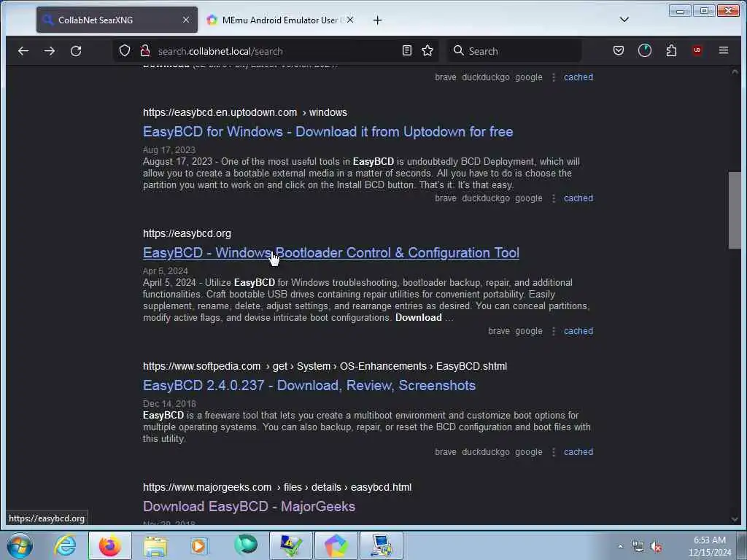The width and height of the screenshot is (747, 560).
Task: Click the insecure connection padlock icon
Action: [x=145, y=50]
